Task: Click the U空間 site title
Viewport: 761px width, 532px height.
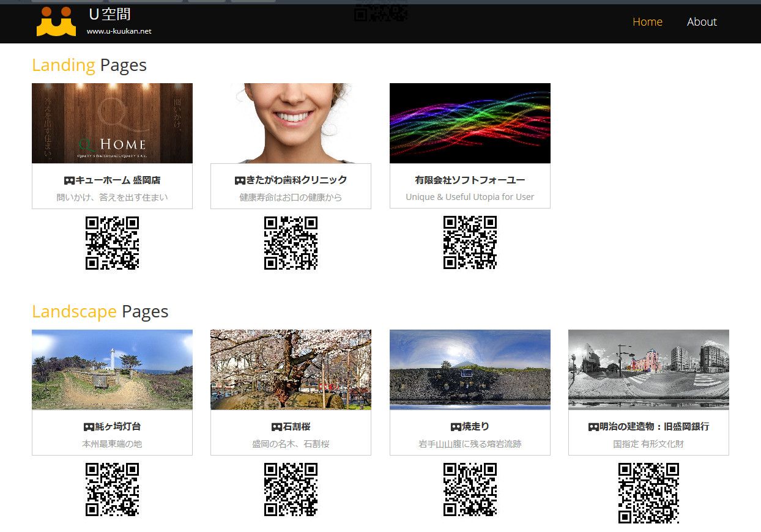Action: pos(110,14)
